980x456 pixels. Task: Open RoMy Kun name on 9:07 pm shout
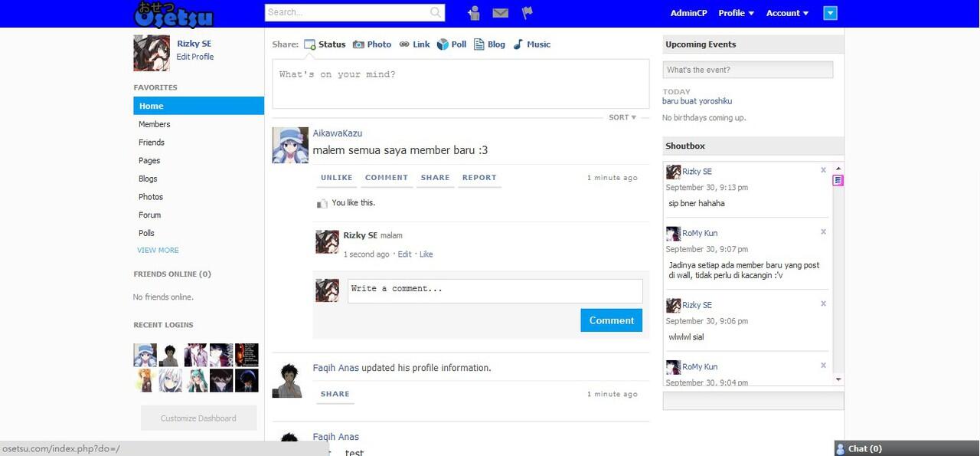pos(700,233)
